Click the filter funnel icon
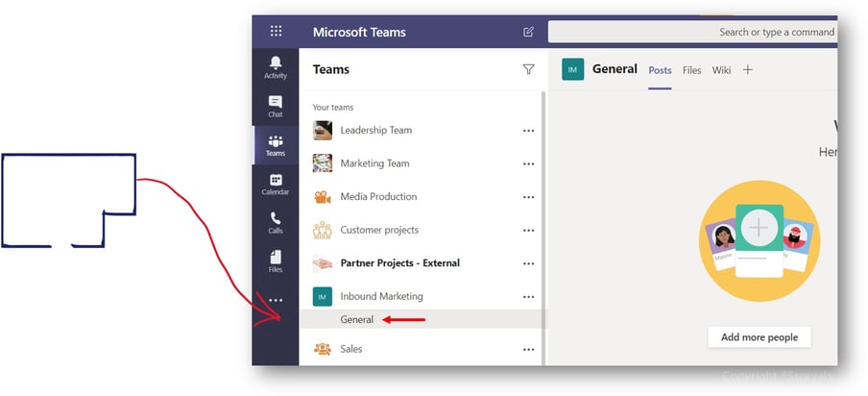The image size is (868, 396). [x=529, y=69]
